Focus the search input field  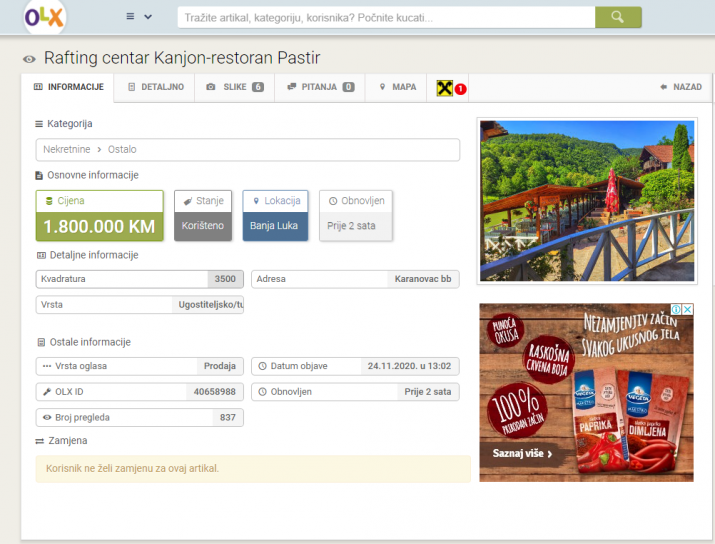385,17
